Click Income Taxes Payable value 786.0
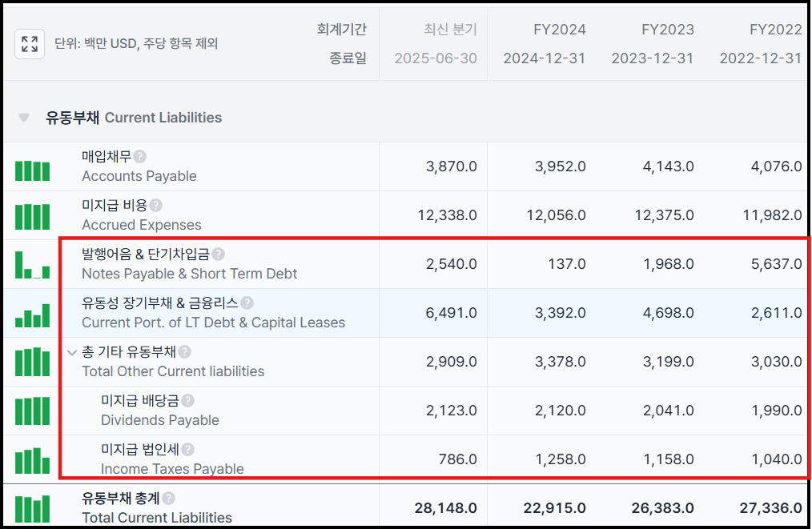Viewport: 812px width, 529px height. coord(458,459)
